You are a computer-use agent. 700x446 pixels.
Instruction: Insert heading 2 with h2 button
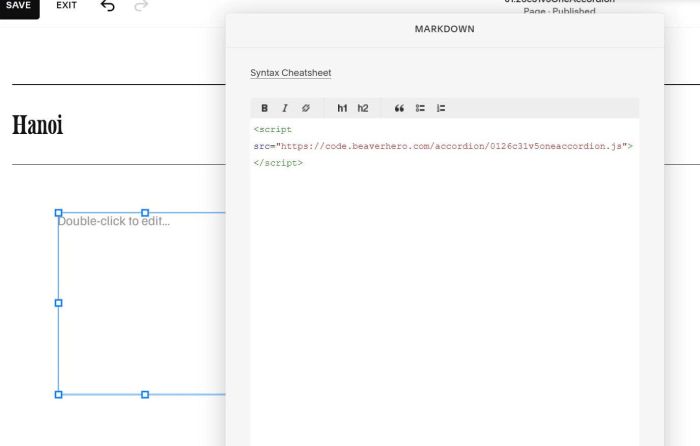[363, 108]
